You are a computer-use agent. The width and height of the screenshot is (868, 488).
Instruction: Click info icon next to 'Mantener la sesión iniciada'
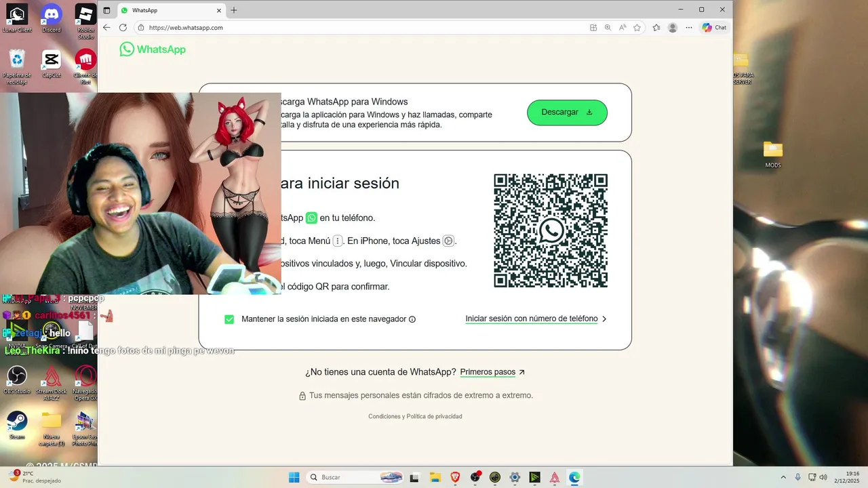point(412,319)
